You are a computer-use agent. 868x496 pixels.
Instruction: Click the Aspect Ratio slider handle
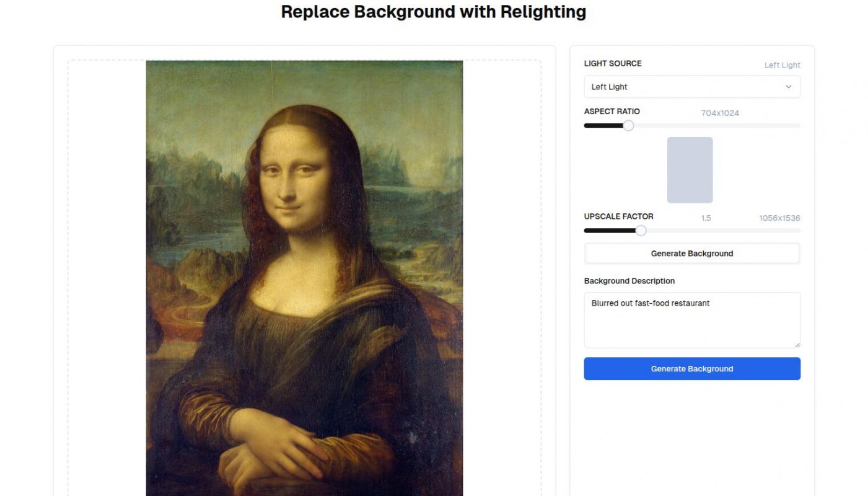[x=628, y=125]
